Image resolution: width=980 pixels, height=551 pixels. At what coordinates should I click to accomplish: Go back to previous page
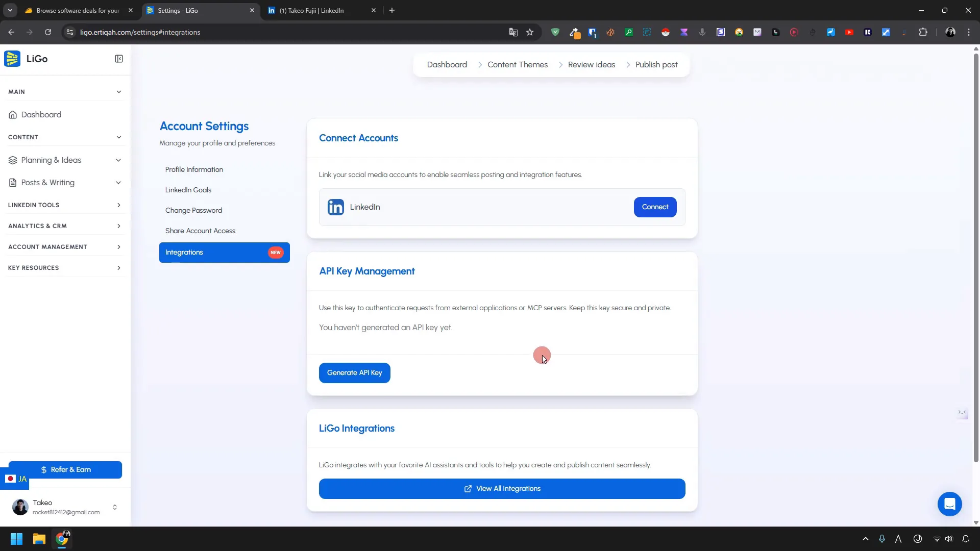[11, 32]
